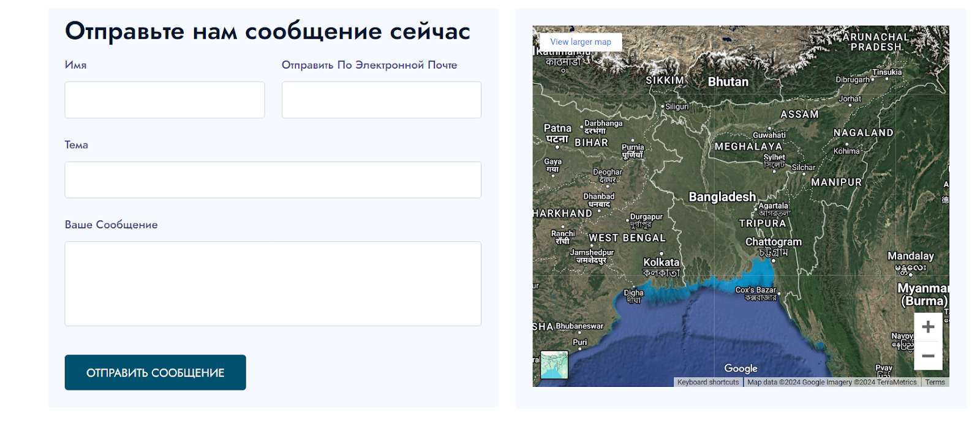This screenshot has height=426, width=980.
Task: Click the Google logo on map
Action: tap(741, 368)
